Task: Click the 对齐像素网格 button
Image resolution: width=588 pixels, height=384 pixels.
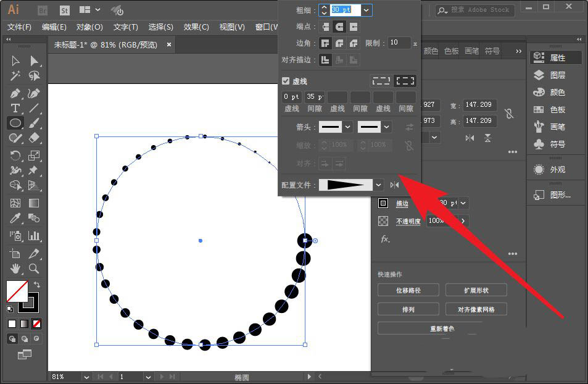Action: pos(476,309)
